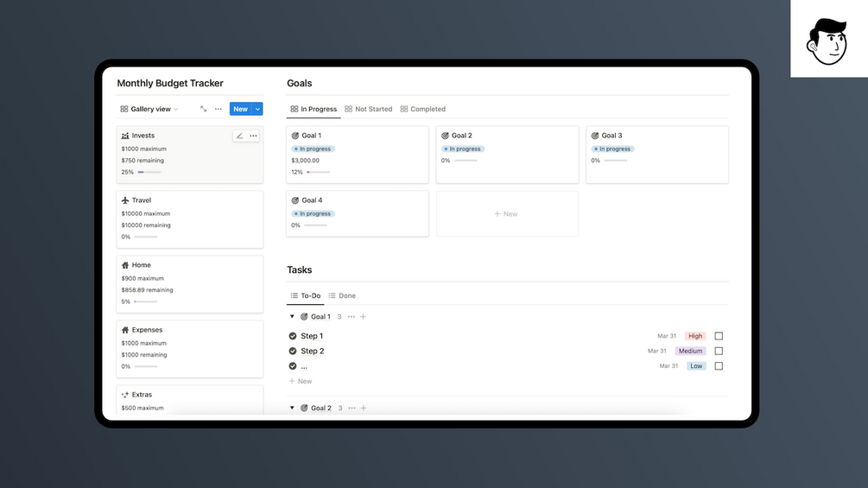This screenshot has height=488, width=868.
Task: Click the edit pencil icon on Invests card
Action: click(239, 136)
